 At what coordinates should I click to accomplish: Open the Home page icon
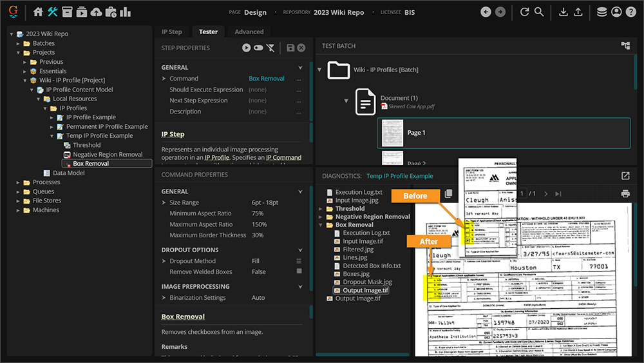[38, 12]
